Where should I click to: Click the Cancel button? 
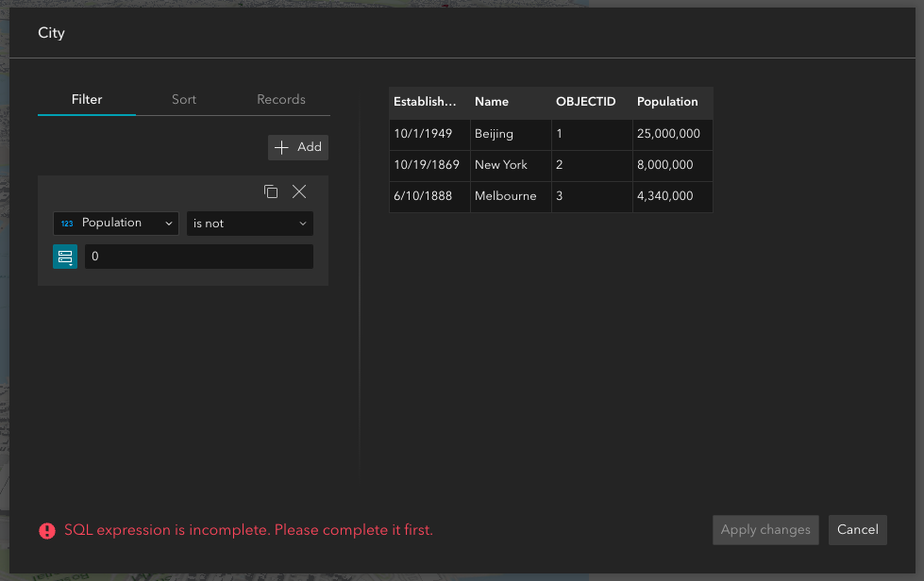pyautogui.click(x=857, y=529)
